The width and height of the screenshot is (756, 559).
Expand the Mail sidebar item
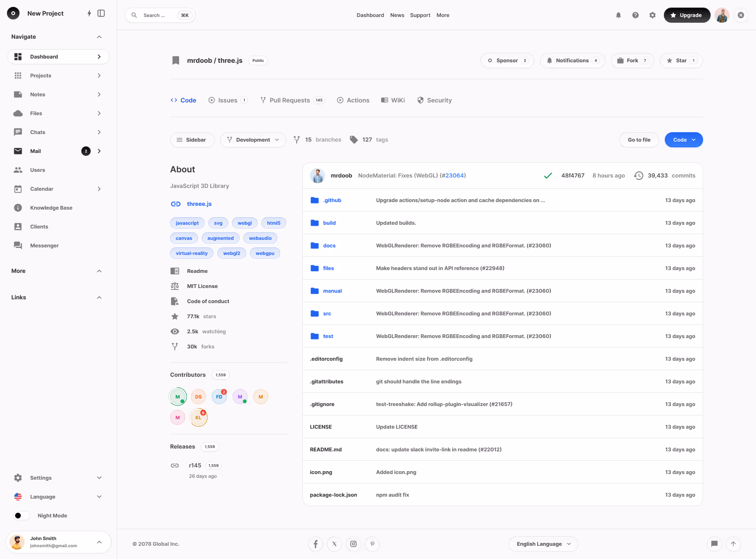pos(99,151)
